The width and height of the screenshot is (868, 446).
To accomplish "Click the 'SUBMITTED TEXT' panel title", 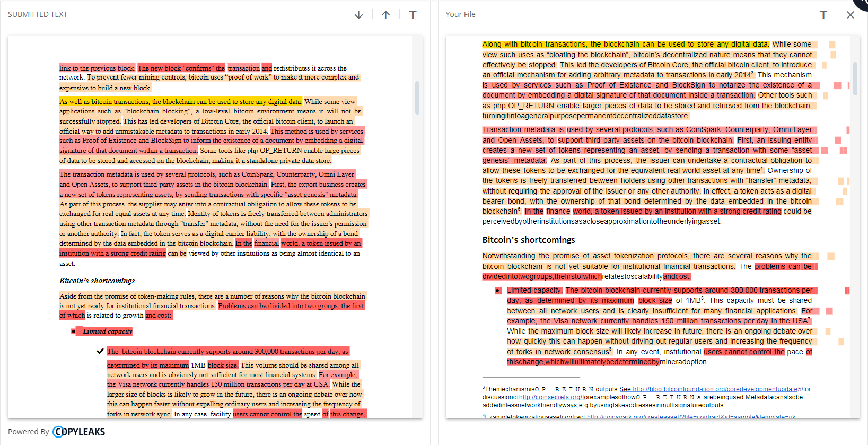I will click(38, 15).
